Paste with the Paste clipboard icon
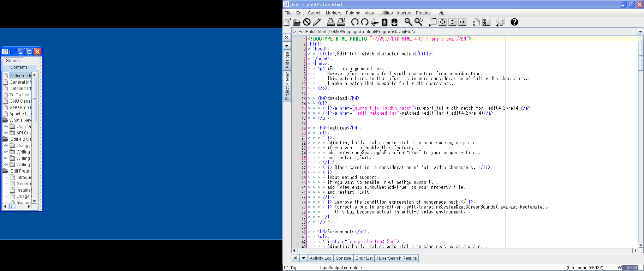This screenshot has height=271, width=644. (394, 22)
